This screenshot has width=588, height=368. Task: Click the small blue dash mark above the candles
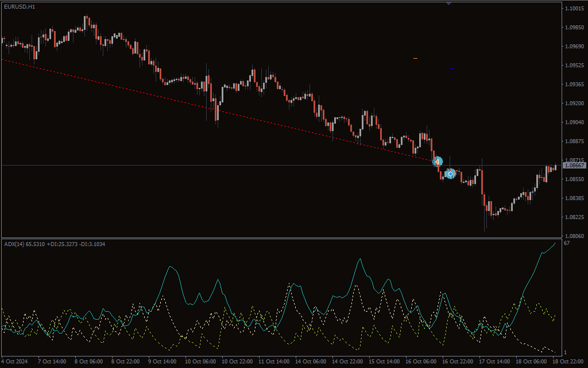[x=452, y=69]
